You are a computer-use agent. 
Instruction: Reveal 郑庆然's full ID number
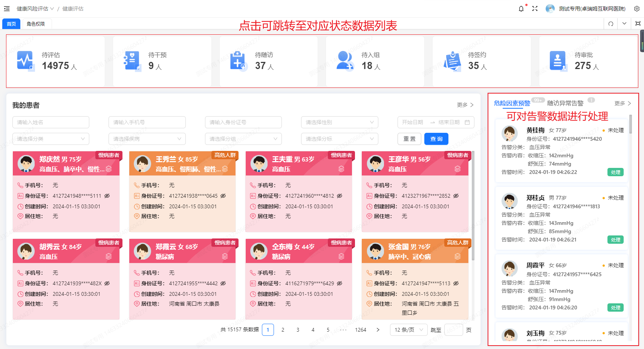point(107,196)
